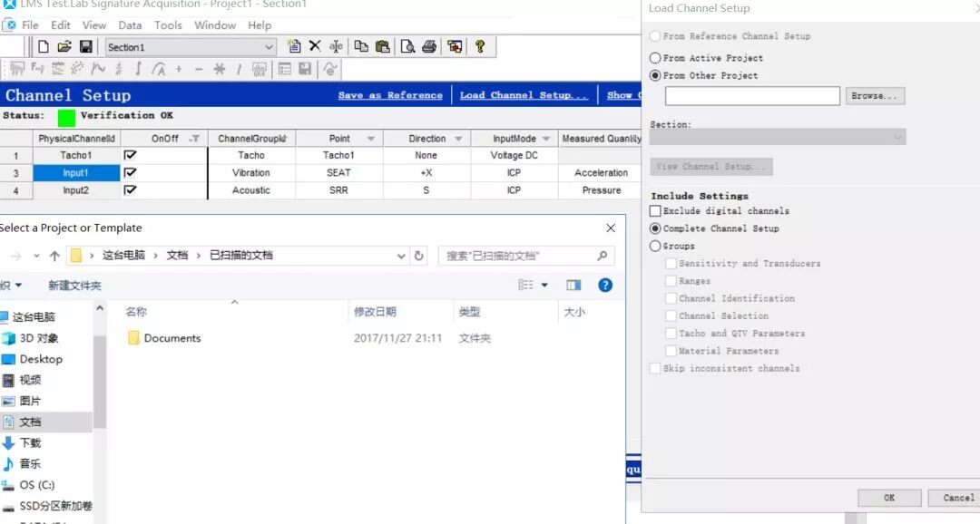Click the Paste clipboard icon
Viewport: 980px width, 524px height.
tap(383, 46)
